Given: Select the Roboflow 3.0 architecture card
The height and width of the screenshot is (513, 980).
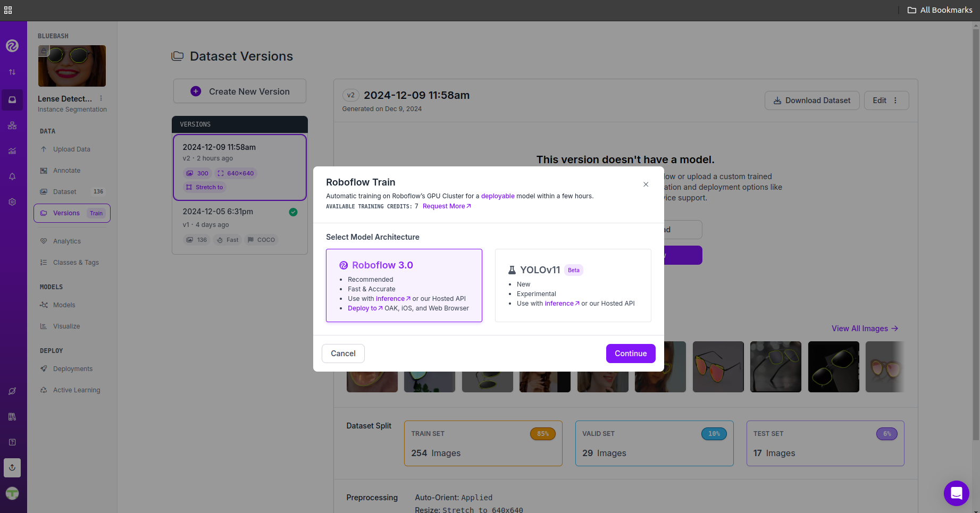Looking at the screenshot, I should tap(404, 285).
